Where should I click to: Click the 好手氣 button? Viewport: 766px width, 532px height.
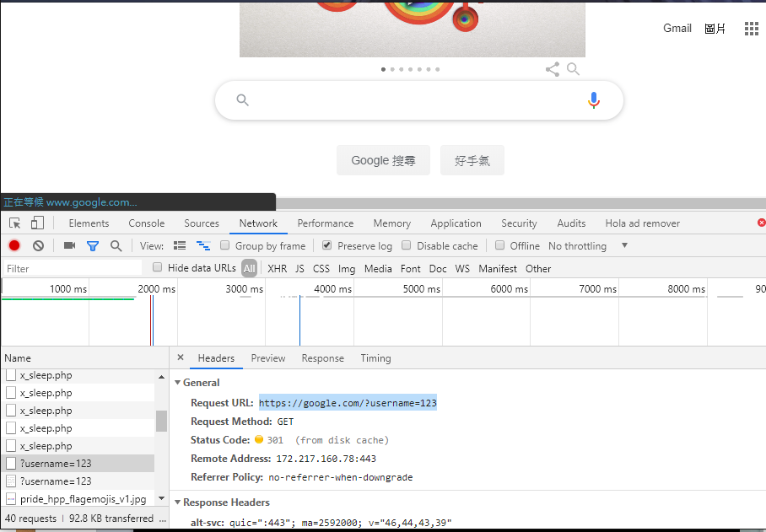(472, 160)
